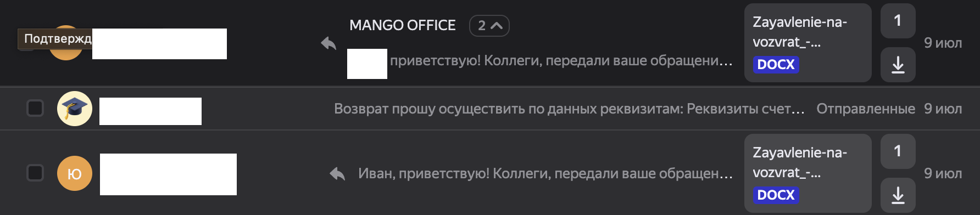Viewport: 980px width, 215px height.
Task: Click 9 июл date of sent email
Action: coord(943,109)
